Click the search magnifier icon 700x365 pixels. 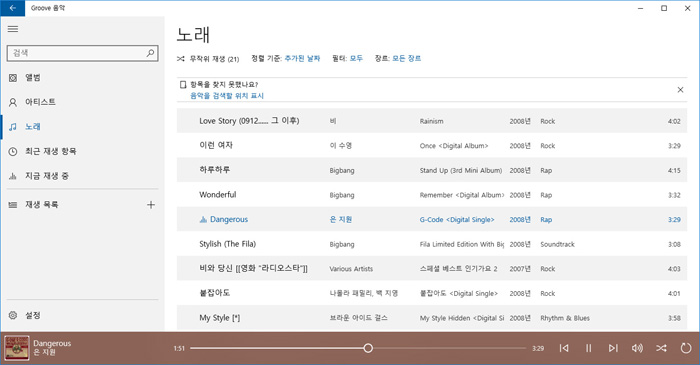pyautogui.click(x=150, y=53)
